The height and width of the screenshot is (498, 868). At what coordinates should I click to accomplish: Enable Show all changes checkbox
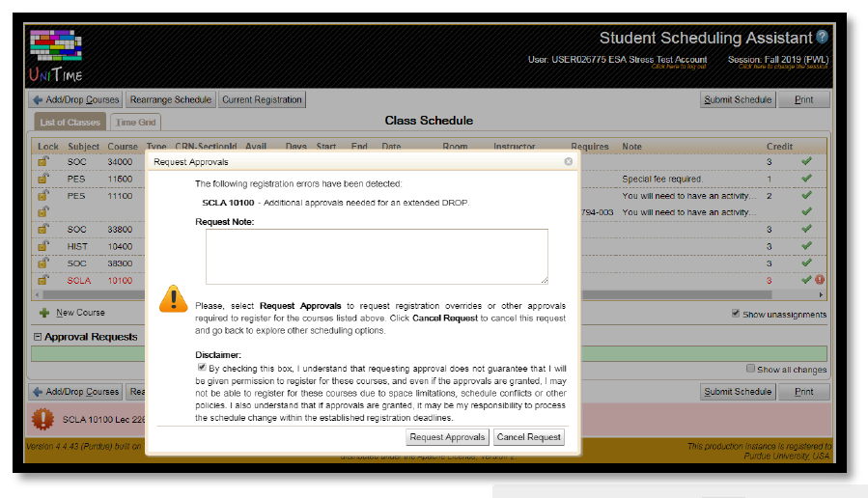(x=751, y=369)
